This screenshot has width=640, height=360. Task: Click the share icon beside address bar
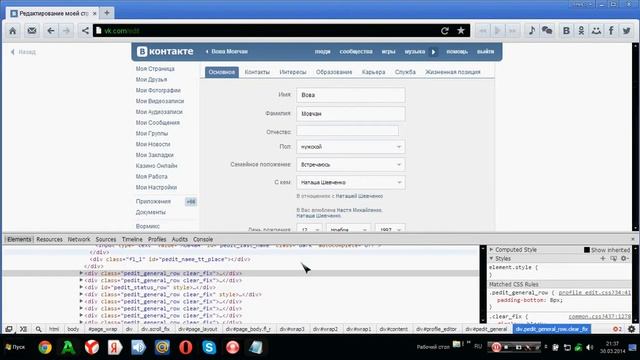85,31
